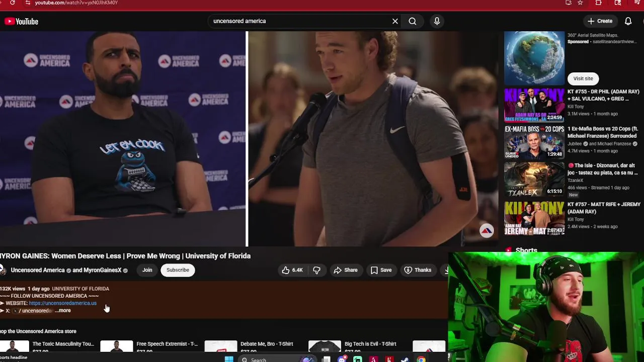This screenshot has height=362, width=644.
Task: Open the KT #757 Matt Rife title
Action: [x=604, y=208]
